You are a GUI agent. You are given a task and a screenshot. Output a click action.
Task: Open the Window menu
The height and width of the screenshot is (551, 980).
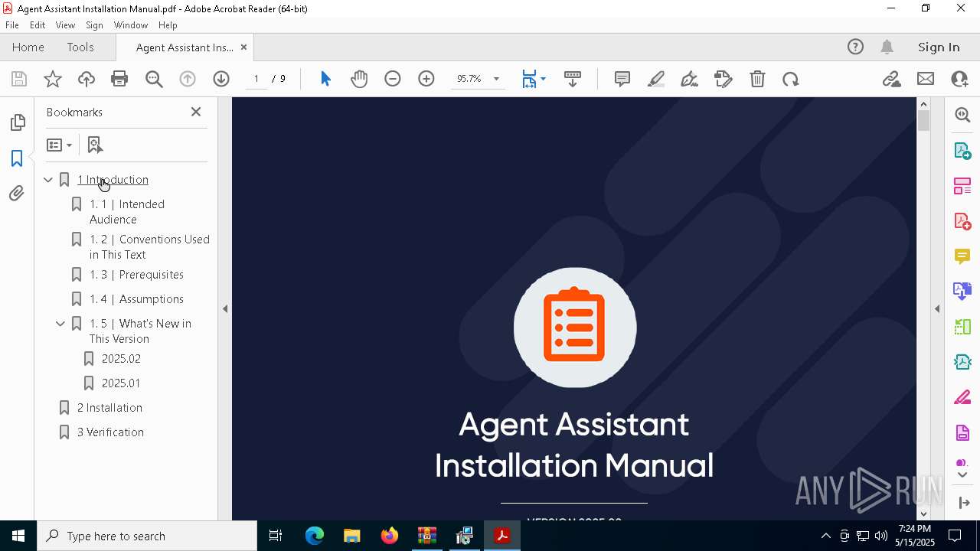pyautogui.click(x=131, y=25)
